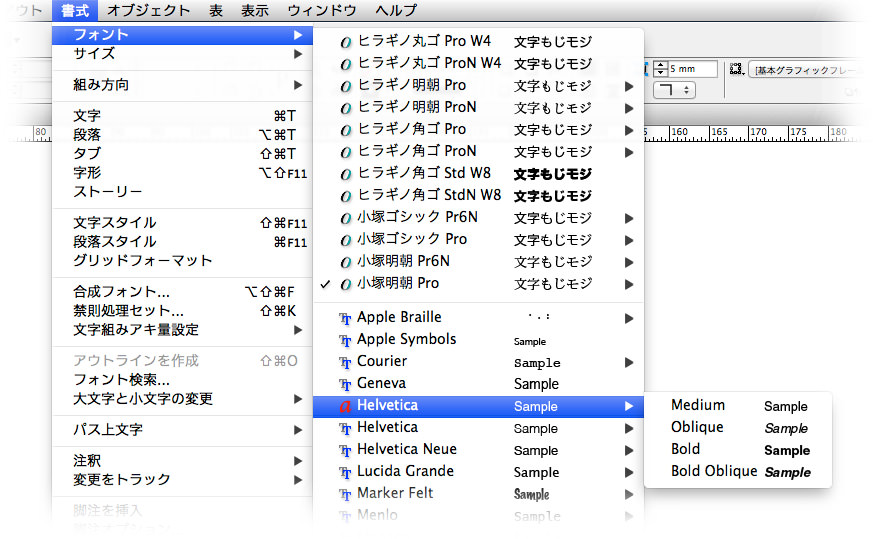Click OpenType icon beside ヒラギノ角ゴ Pro
This screenshot has height=539, width=873.
pos(346,130)
